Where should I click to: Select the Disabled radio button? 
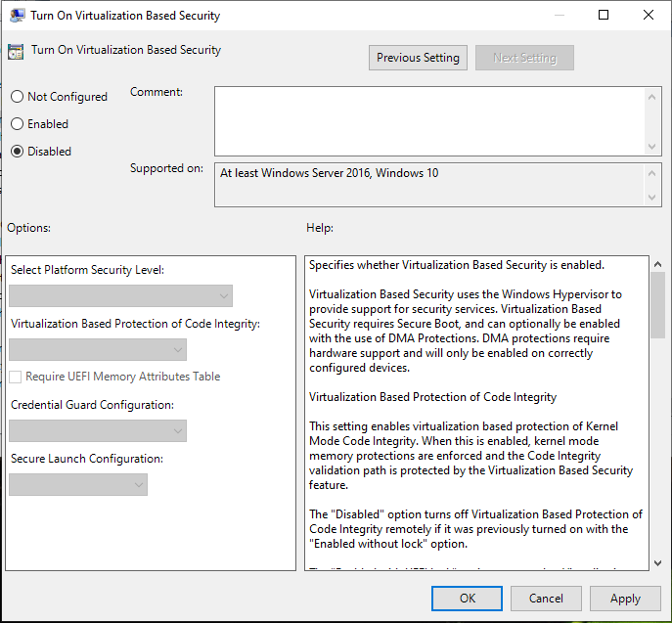coord(18,152)
